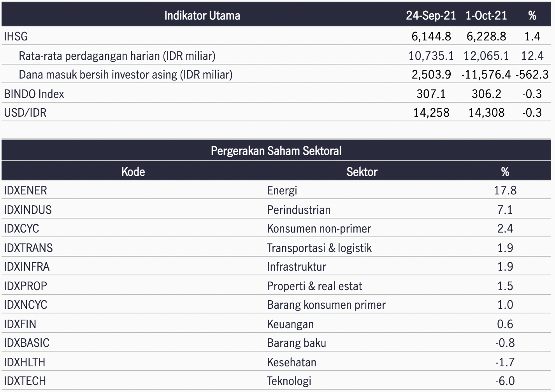Select the IDXTECH code cell

tap(25, 381)
